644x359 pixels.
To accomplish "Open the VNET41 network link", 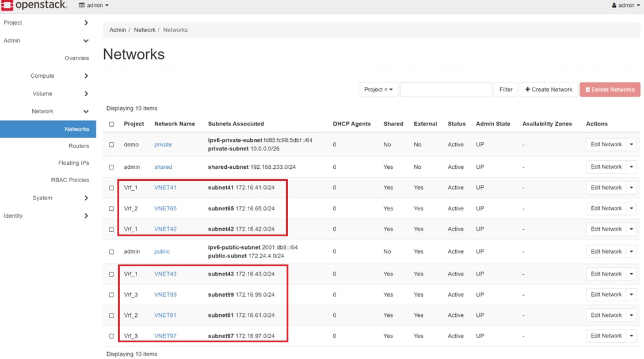I will [x=165, y=187].
